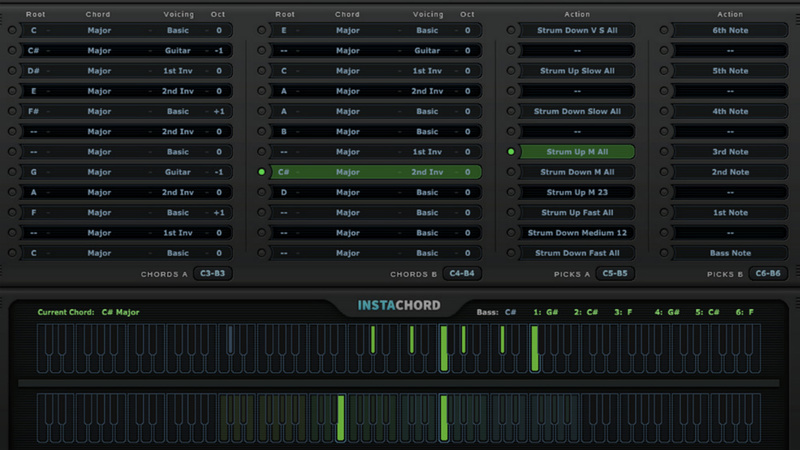Screen dimensions: 800x450
Task: Open the Guitar voicing dropdown in the C# row
Action: 177,50
